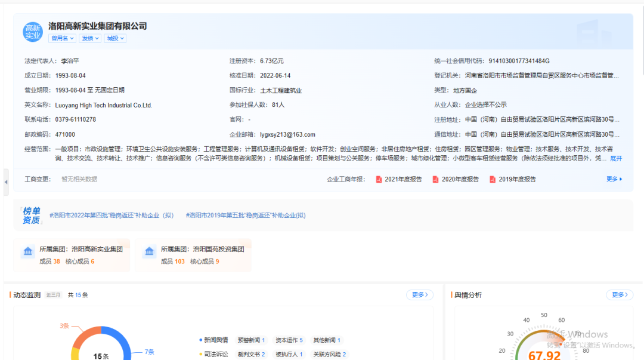Click the email lygxsy213@163.com
Viewport: 644px width, 360px height.
tap(287, 134)
